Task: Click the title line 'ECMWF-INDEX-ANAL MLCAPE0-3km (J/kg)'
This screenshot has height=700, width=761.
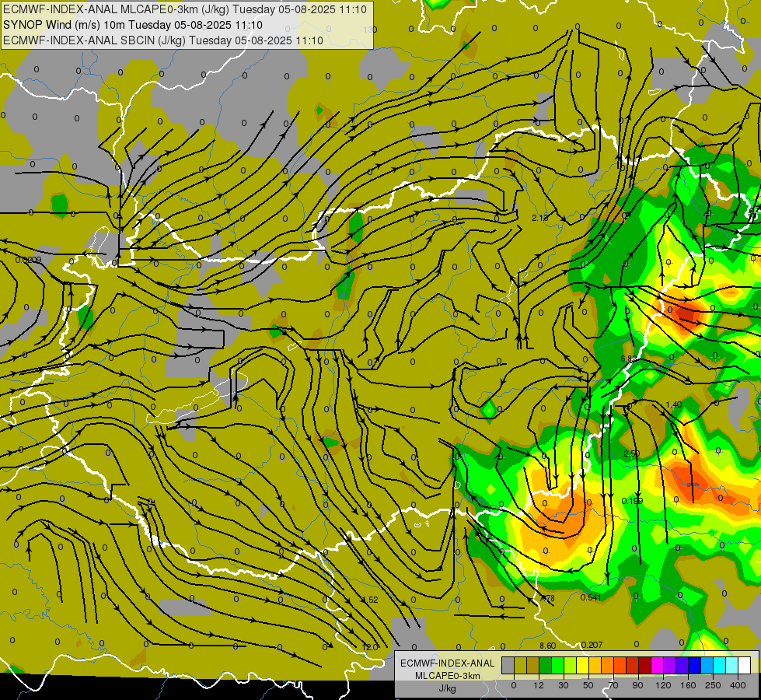Action: [x=117, y=9]
